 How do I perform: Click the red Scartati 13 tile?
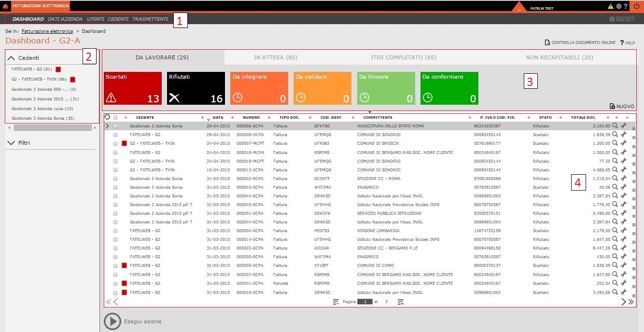coord(133,88)
